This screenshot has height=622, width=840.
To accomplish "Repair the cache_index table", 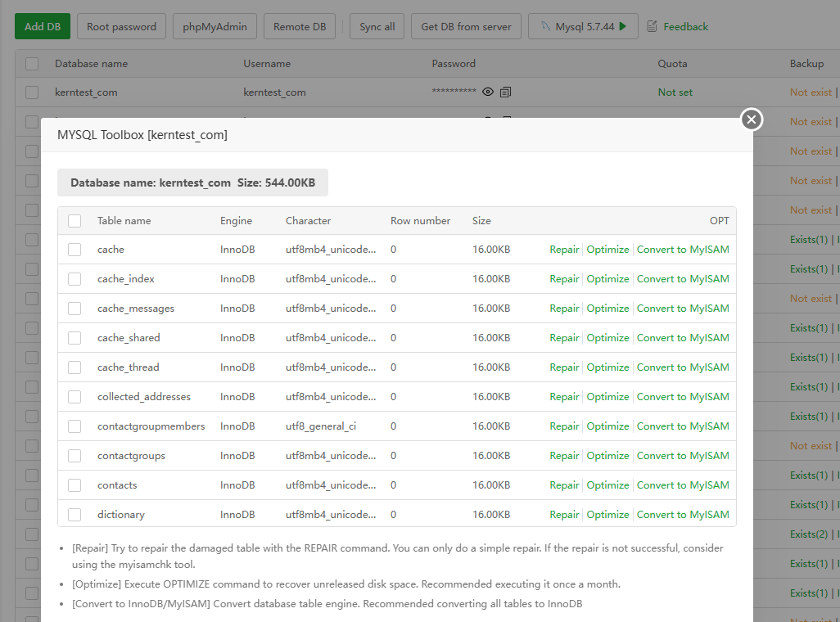I will point(564,279).
